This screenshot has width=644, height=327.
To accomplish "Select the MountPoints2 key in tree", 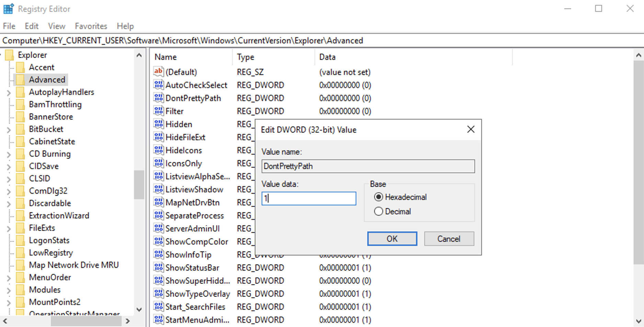I will (55, 302).
